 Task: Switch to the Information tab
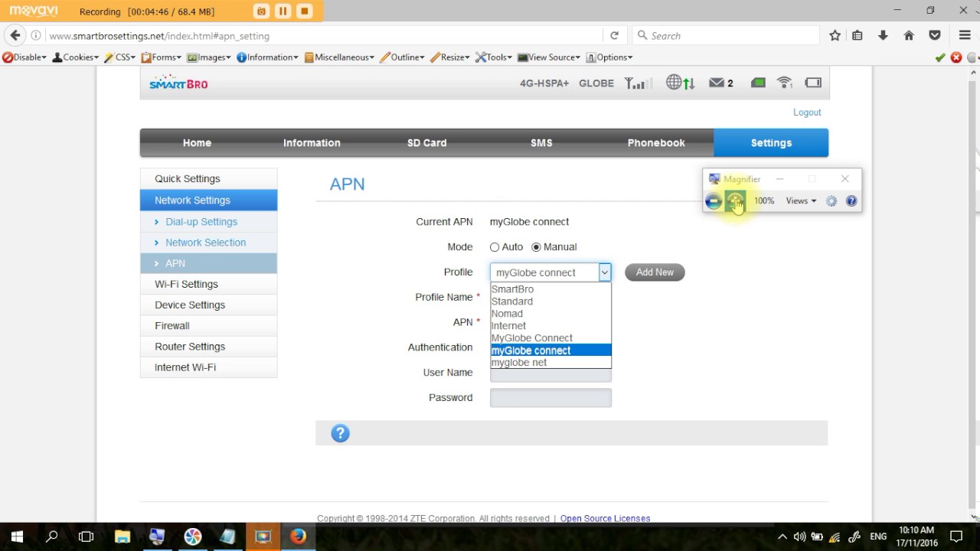coord(312,143)
